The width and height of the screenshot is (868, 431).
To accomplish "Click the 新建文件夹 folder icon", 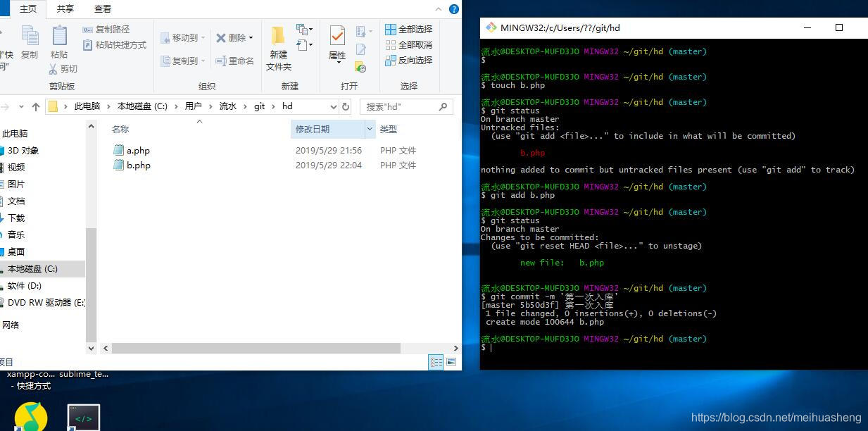I will (278, 36).
